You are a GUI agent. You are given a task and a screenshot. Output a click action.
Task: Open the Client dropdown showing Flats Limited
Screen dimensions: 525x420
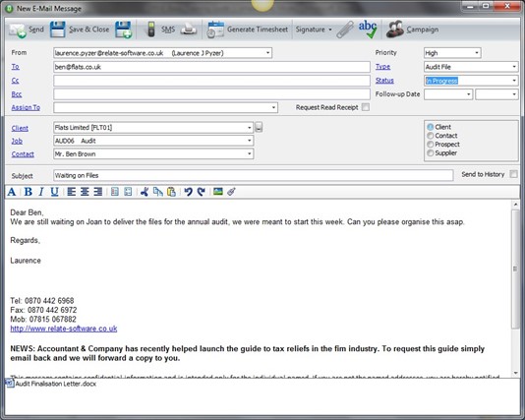tap(249, 128)
